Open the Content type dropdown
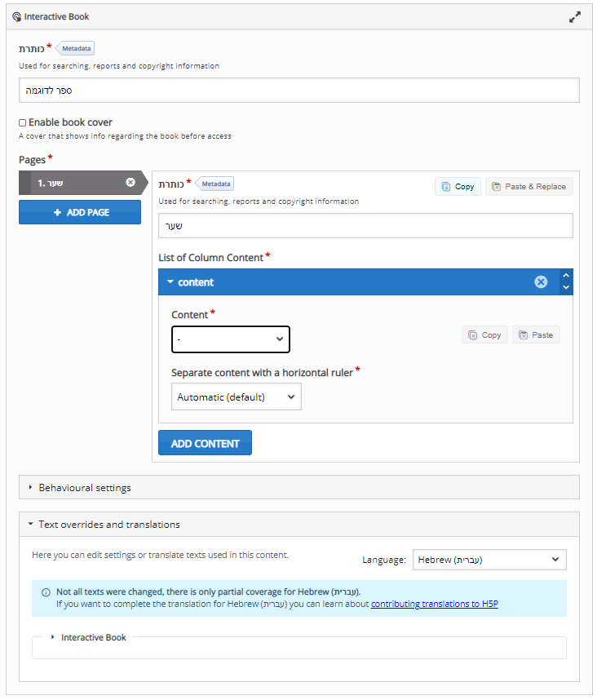Screen dimensions: 597x700 click(231, 339)
